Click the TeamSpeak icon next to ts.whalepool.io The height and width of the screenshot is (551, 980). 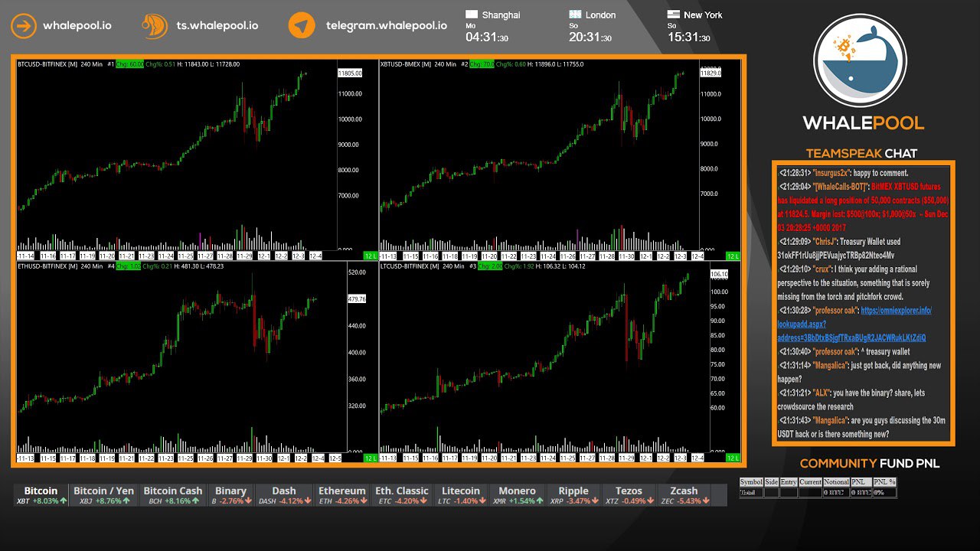pyautogui.click(x=155, y=25)
